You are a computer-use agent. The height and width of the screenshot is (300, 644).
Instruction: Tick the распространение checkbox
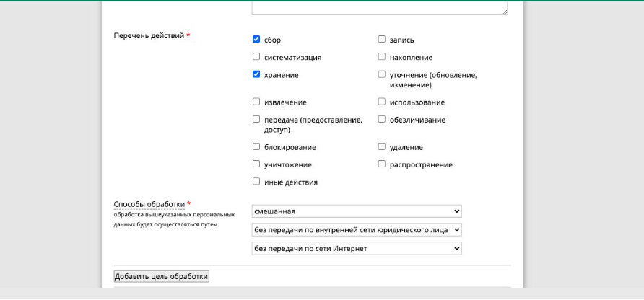[x=381, y=164]
